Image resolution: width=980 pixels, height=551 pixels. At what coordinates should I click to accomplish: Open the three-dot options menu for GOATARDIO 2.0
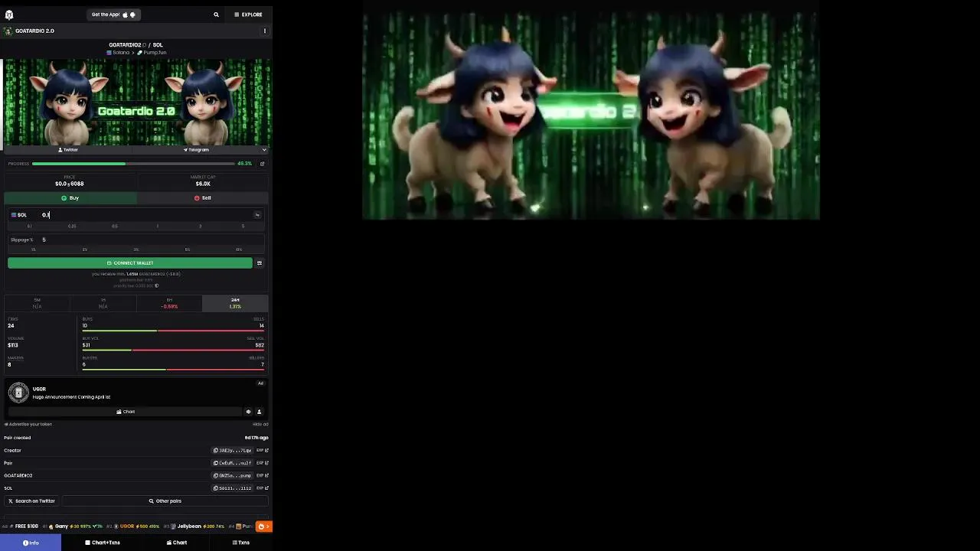(265, 31)
